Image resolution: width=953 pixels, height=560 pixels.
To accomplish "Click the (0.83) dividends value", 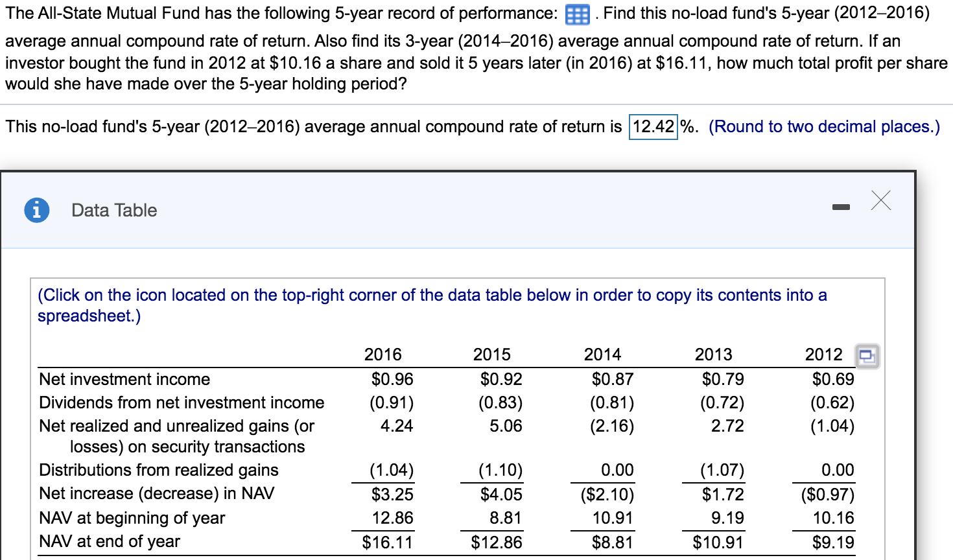I will [500, 402].
